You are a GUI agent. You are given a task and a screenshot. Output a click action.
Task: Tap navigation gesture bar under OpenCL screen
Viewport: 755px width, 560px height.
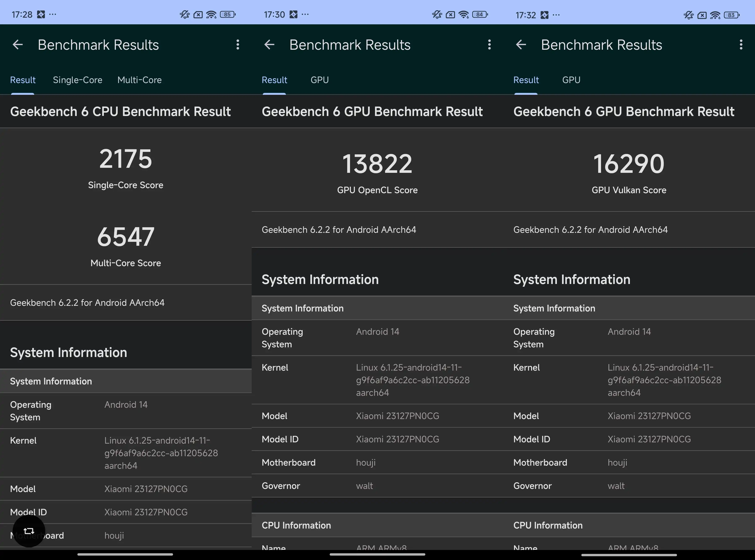(x=377, y=554)
